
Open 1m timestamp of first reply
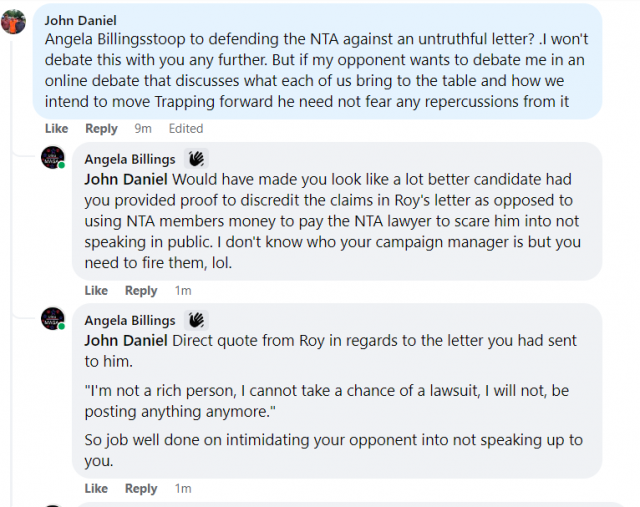tap(183, 290)
